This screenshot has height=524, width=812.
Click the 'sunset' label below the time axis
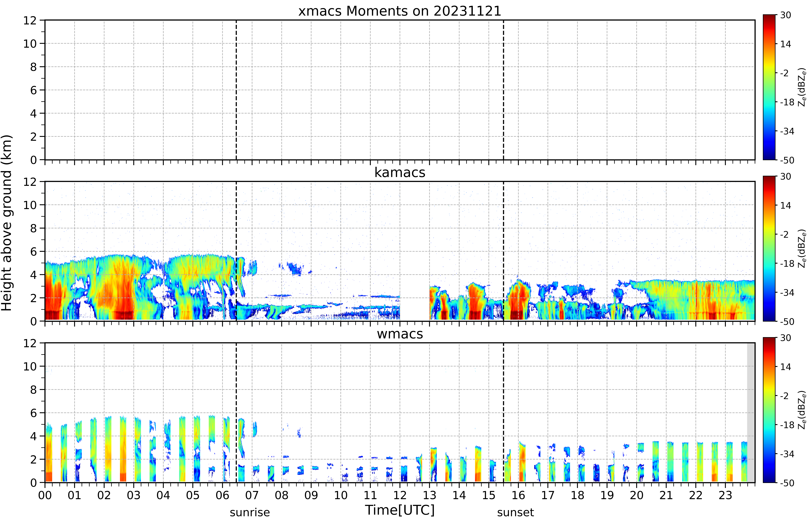(515, 512)
